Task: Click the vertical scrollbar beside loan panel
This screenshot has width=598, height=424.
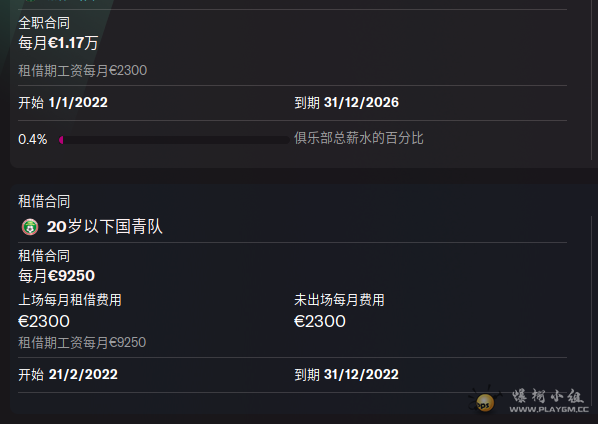Action: tap(591, 311)
